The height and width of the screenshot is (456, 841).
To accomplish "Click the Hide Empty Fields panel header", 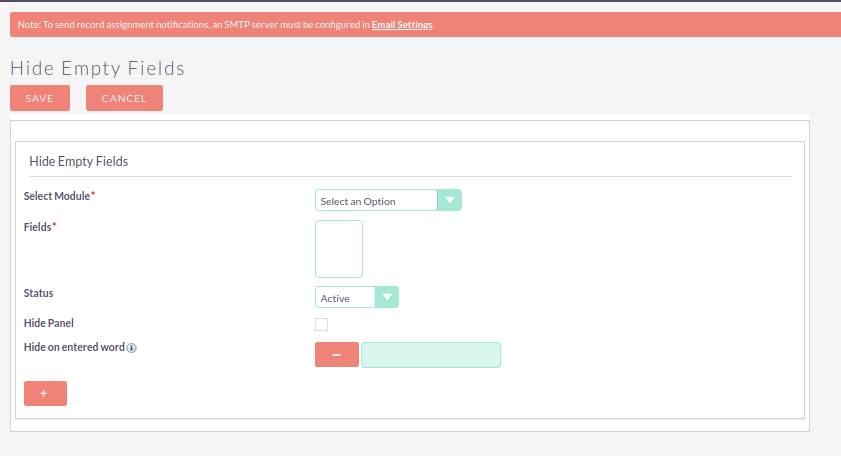I will point(79,161).
